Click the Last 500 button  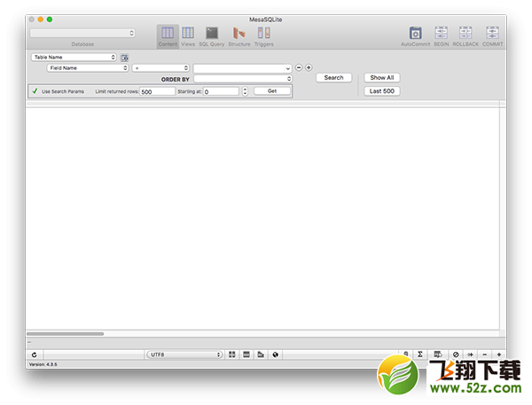[382, 91]
